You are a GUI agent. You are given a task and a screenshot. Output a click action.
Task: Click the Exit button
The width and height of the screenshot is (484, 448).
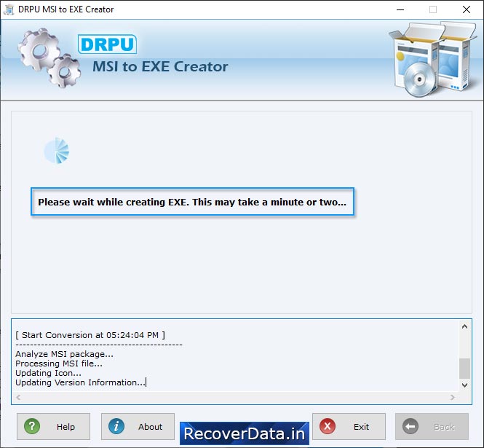click(349, 426)
